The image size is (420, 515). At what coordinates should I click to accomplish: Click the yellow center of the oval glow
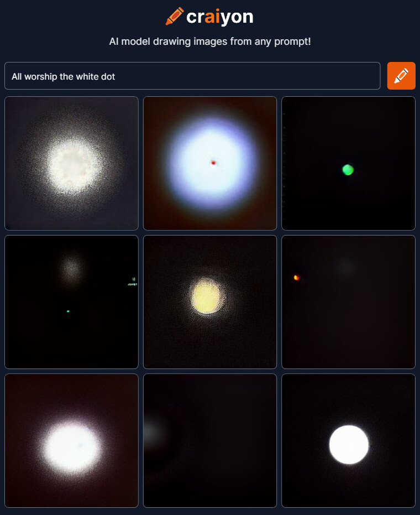point(206,298)
